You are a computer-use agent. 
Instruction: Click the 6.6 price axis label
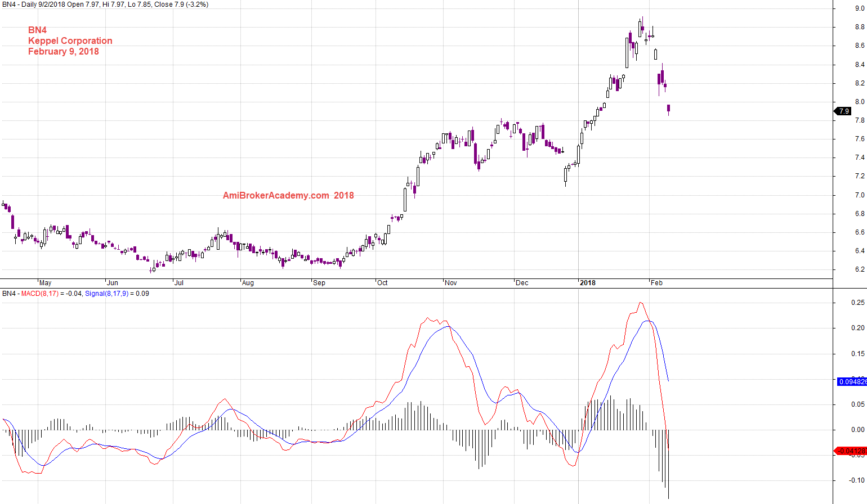(x=860, y=232)
